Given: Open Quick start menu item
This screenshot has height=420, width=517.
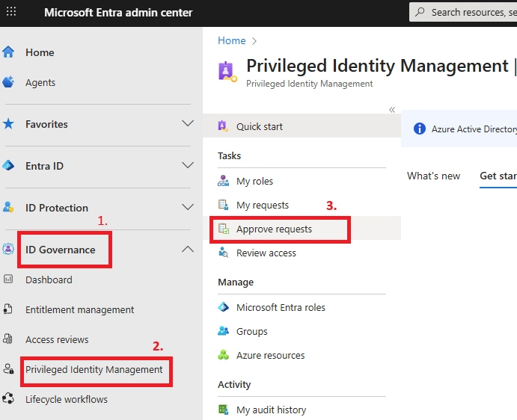Looking at the screenshot, I should coord(302,126).
